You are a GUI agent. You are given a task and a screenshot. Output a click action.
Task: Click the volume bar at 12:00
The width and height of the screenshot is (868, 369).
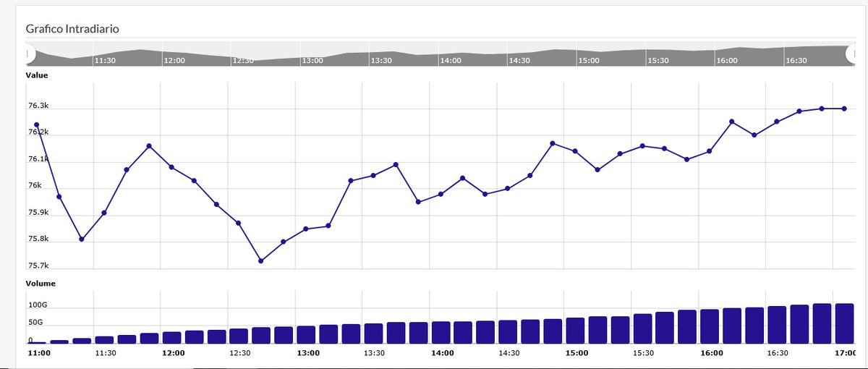coord(171,337)
